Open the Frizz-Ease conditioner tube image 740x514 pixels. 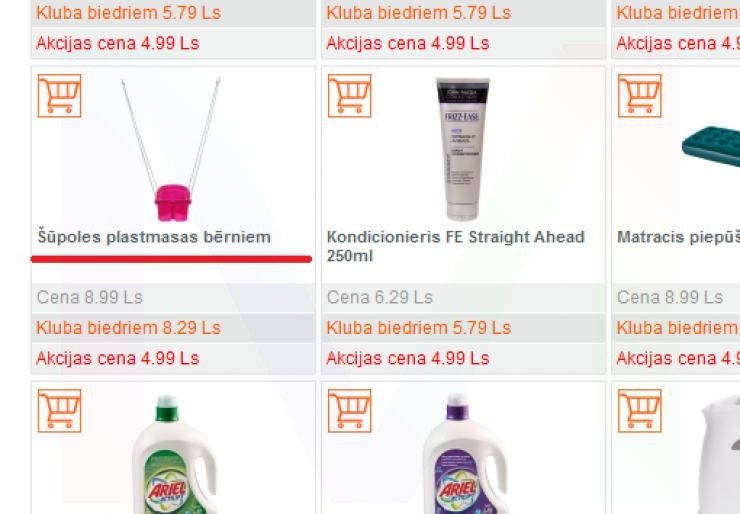click(463, 149)
